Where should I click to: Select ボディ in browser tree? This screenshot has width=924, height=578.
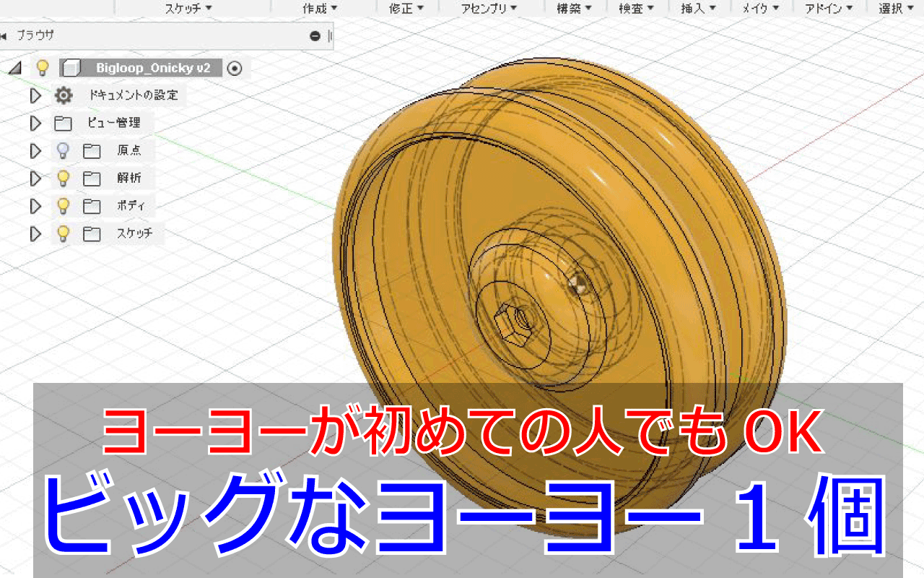pyautogui.click(x=131, y=207)
